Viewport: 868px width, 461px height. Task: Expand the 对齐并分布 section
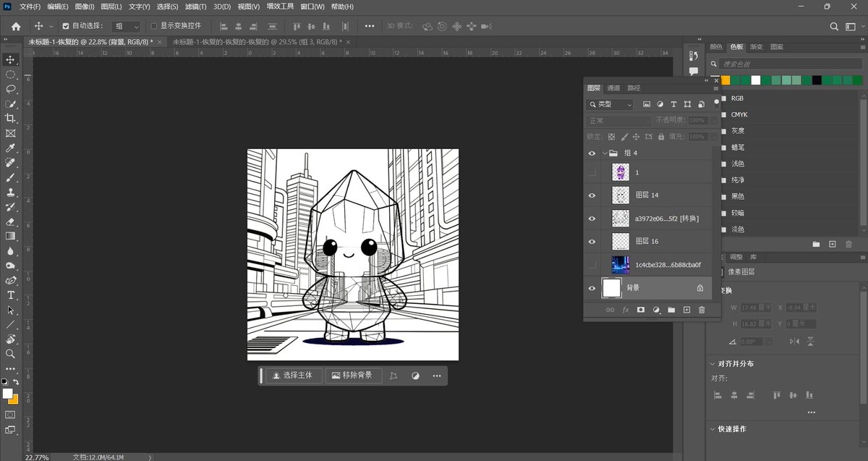point(712,363)
